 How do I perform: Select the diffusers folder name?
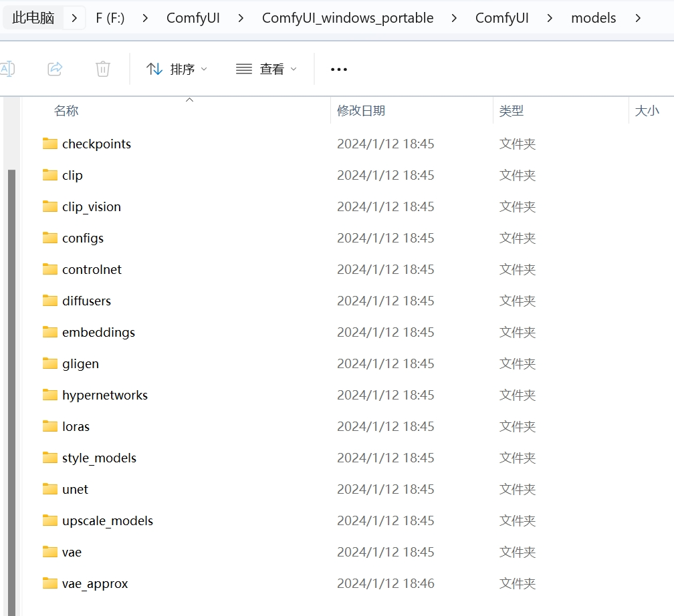coord(86,301)
